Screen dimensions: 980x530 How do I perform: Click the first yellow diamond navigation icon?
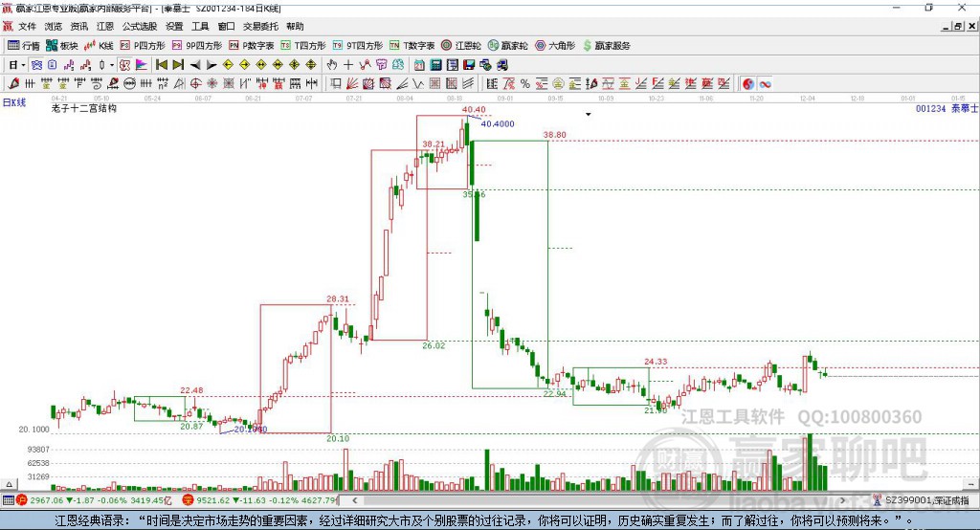point(228,65)
